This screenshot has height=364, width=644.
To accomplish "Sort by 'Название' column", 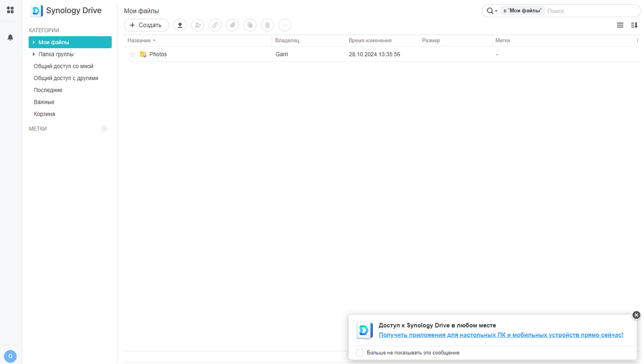I will point(198,40).
